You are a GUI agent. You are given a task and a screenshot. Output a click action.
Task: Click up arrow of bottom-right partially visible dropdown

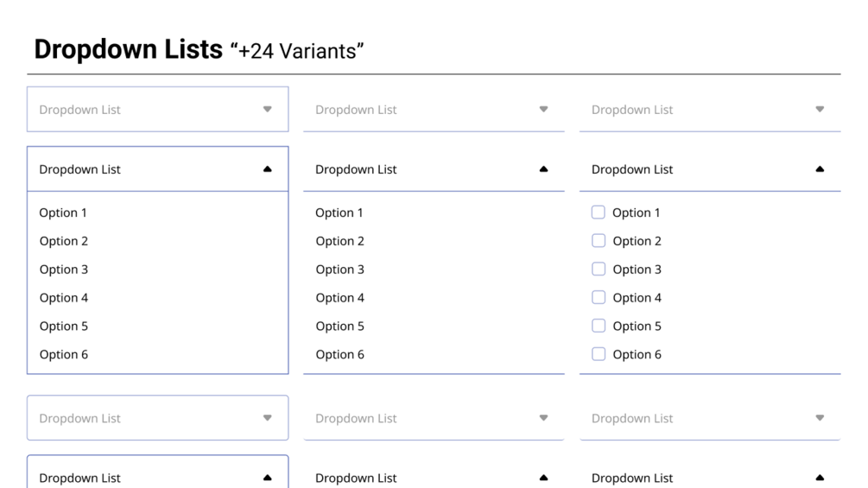point(820,478)
